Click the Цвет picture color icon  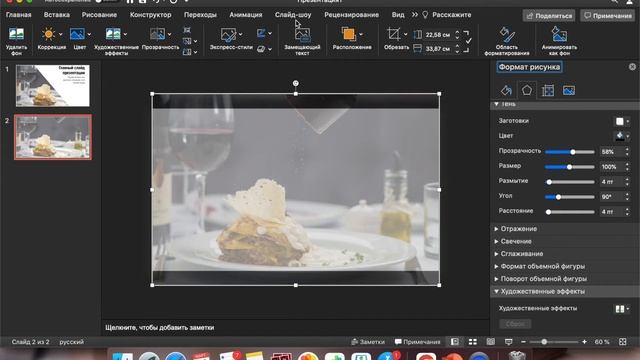coord(77,34)
